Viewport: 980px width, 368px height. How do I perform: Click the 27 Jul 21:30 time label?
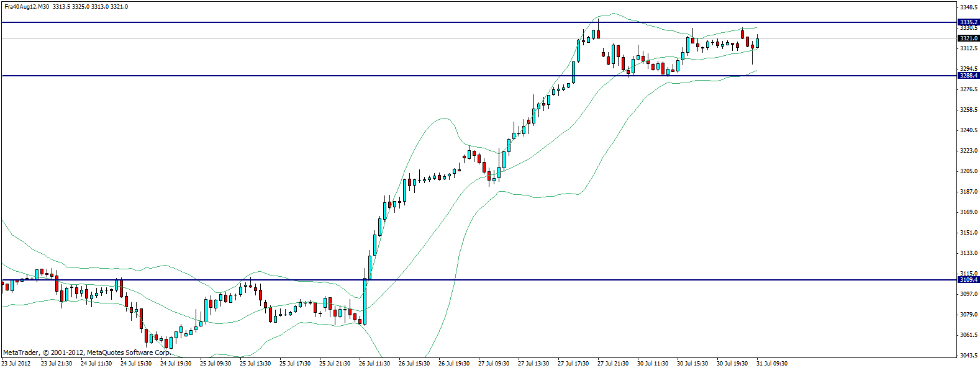pos(613,364)
